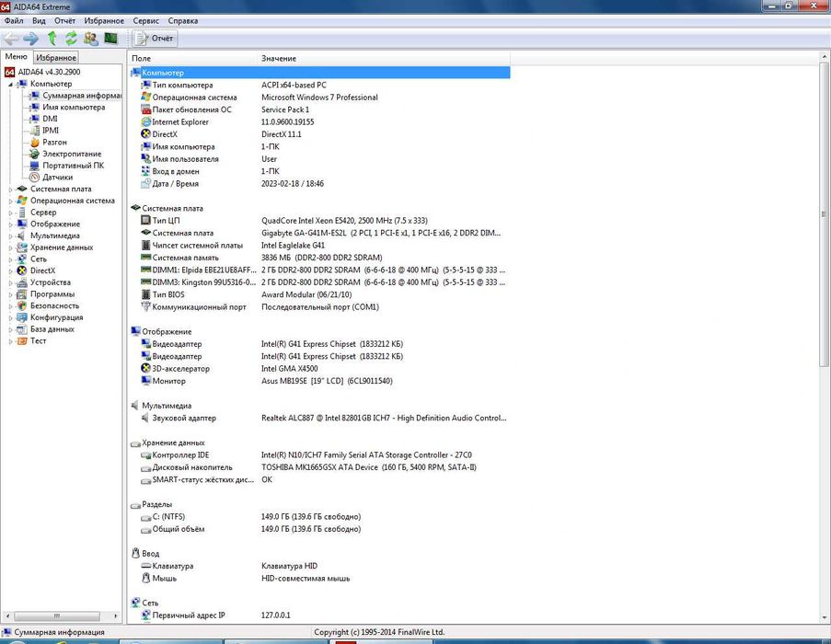Select the C: (NTFS) partition row

319,516
